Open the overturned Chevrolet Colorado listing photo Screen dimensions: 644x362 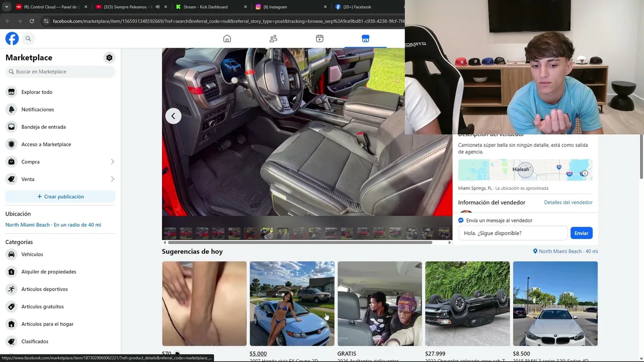click(x=467, y=304)
